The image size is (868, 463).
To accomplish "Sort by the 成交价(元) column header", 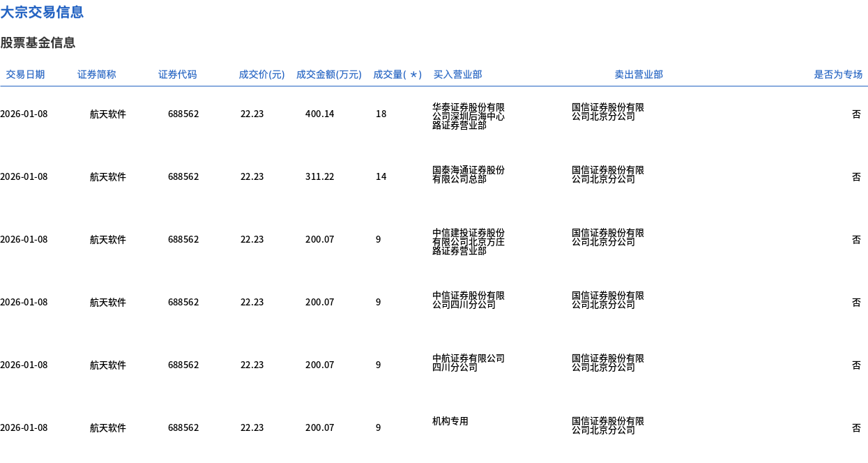I will [x=261, y=75].
